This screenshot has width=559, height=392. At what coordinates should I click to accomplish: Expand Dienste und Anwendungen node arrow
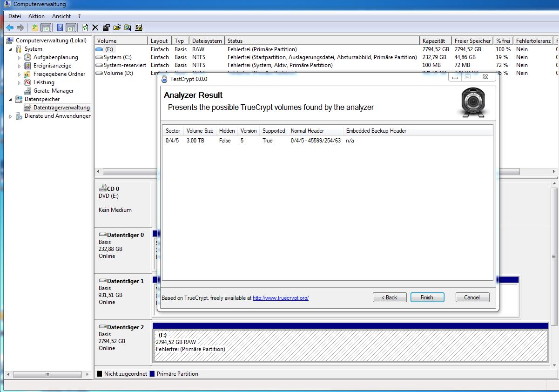(x=10, y=116)
